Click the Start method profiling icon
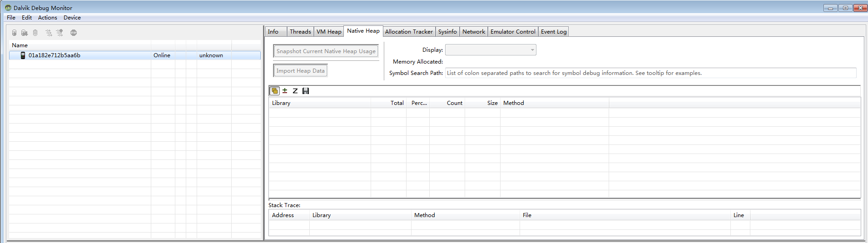This screenshot has width=868, height=243. (x=60, y=33)
